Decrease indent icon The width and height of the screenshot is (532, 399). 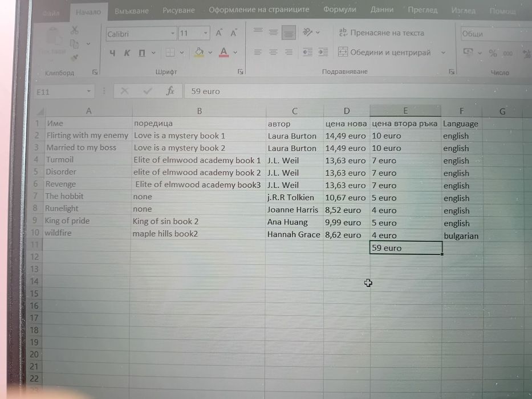tap(308, 52)
